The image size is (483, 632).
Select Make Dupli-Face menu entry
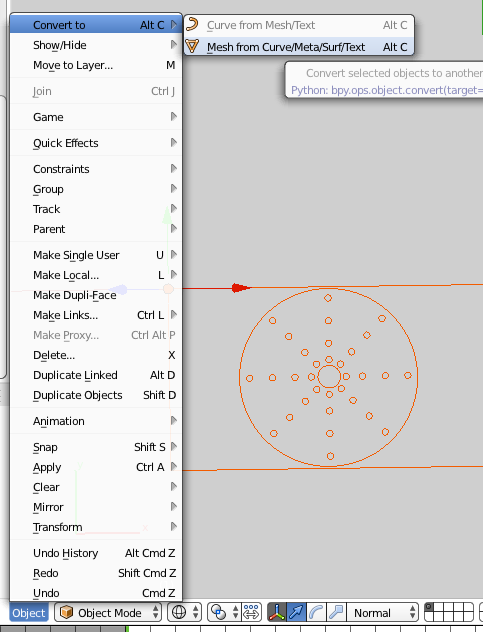[x=96, y=295]
